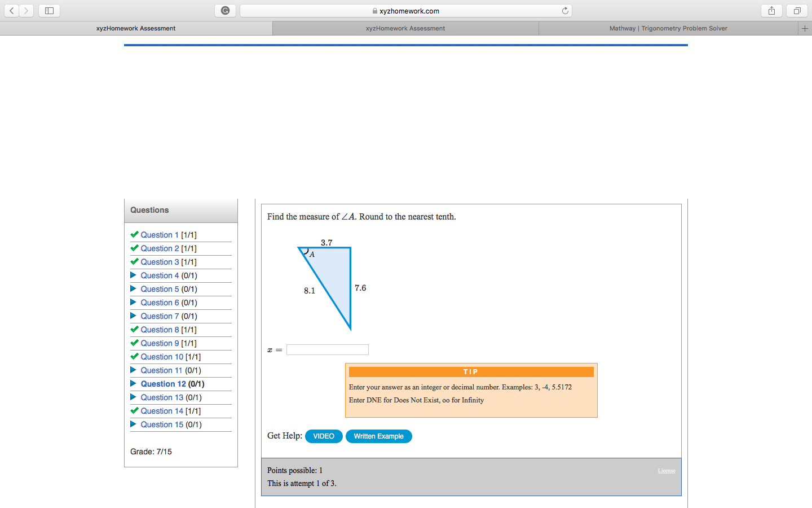Viewport: 812px width, 508px height.
Task: Click inside the x answer input field
Action: tap(327, 349)
